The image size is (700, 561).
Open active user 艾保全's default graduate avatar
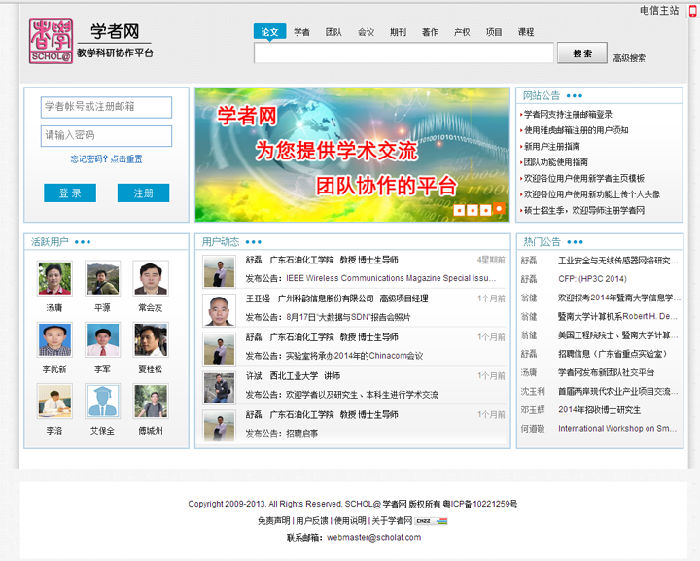pos(103,401)
